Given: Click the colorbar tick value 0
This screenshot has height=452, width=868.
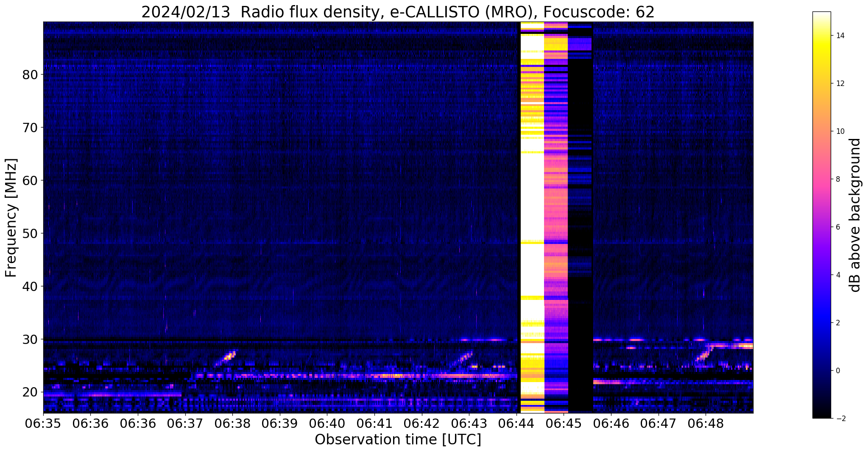Looking at the screenshot, I should (x=838, y=371).
